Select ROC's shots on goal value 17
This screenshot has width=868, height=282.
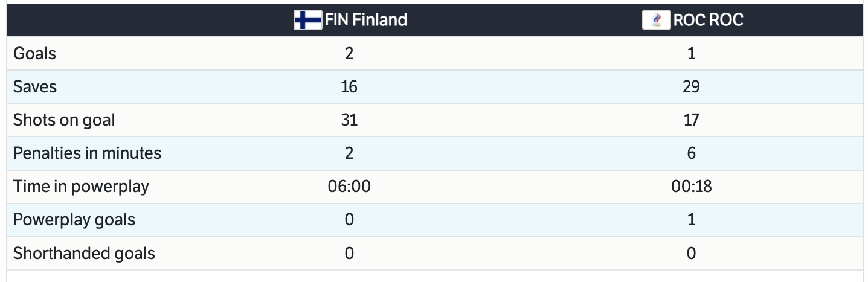[691, 120]
